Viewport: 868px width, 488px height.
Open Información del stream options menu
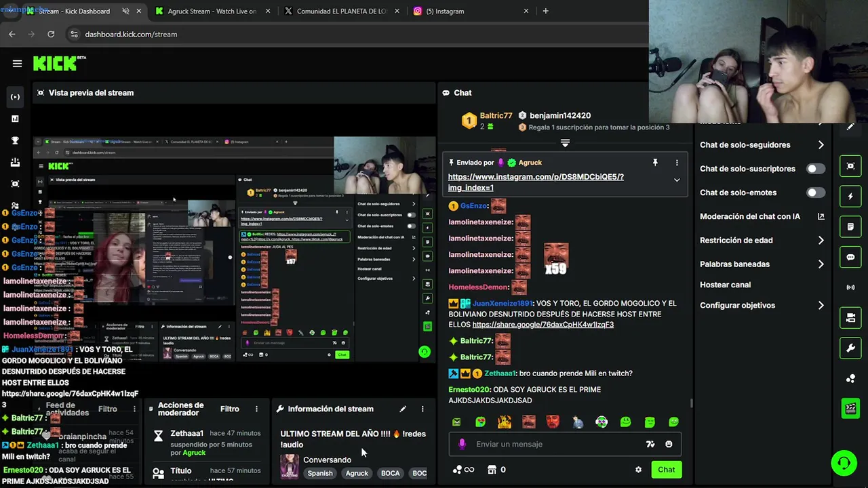point(422,409)
